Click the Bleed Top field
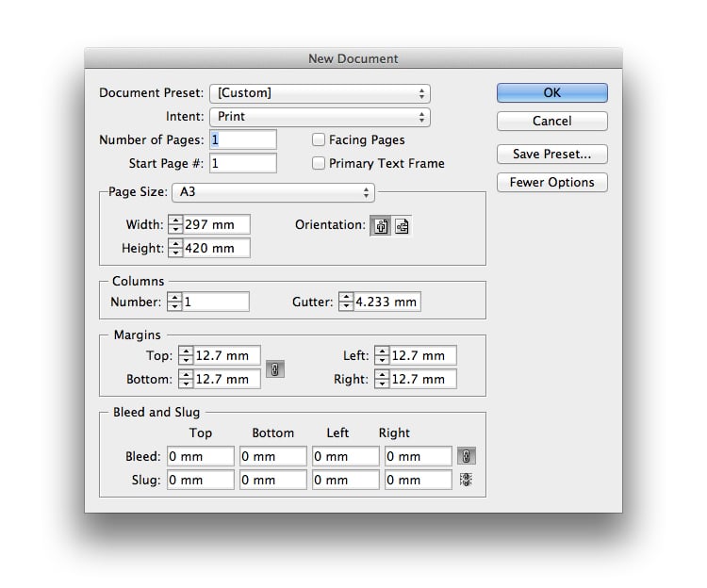707x588 pixels. [201, 456]
